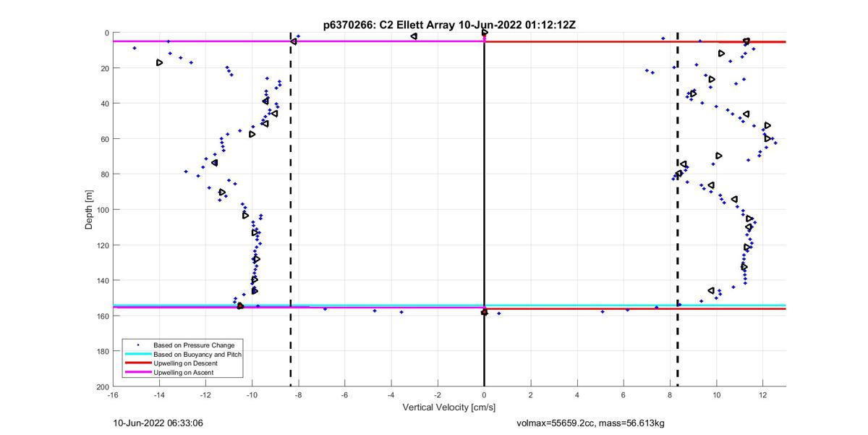
Task: Click x-axis tick label 6
Action: [624, 395]
